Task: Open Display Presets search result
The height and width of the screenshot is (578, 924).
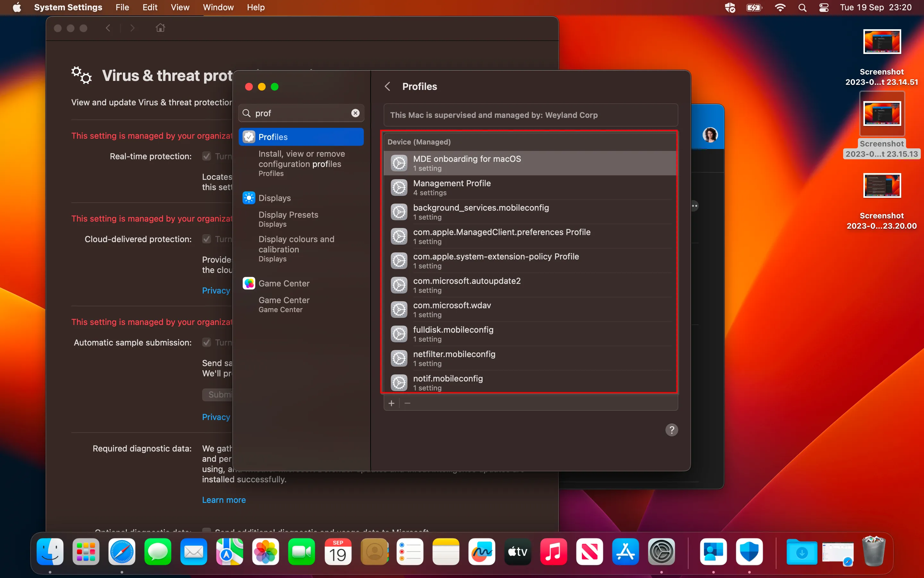Action: (301, 219)
